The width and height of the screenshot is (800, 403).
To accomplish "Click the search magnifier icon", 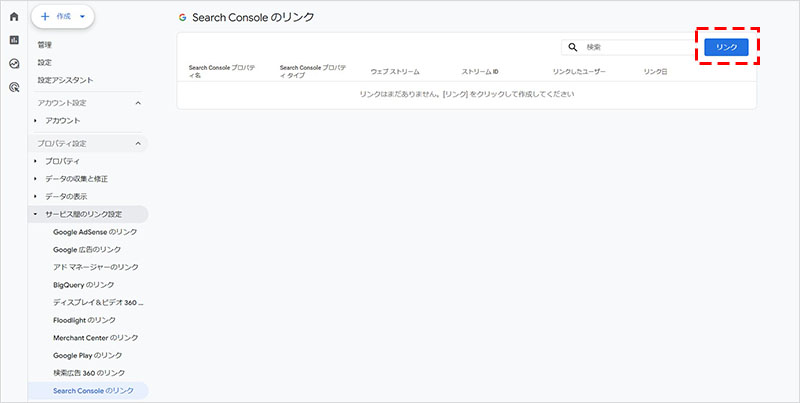I will pyautogui.click(x=573, y=47).
